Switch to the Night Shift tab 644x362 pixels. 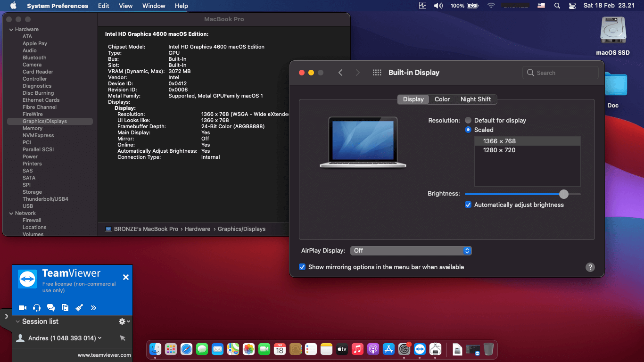pos(476,99)
